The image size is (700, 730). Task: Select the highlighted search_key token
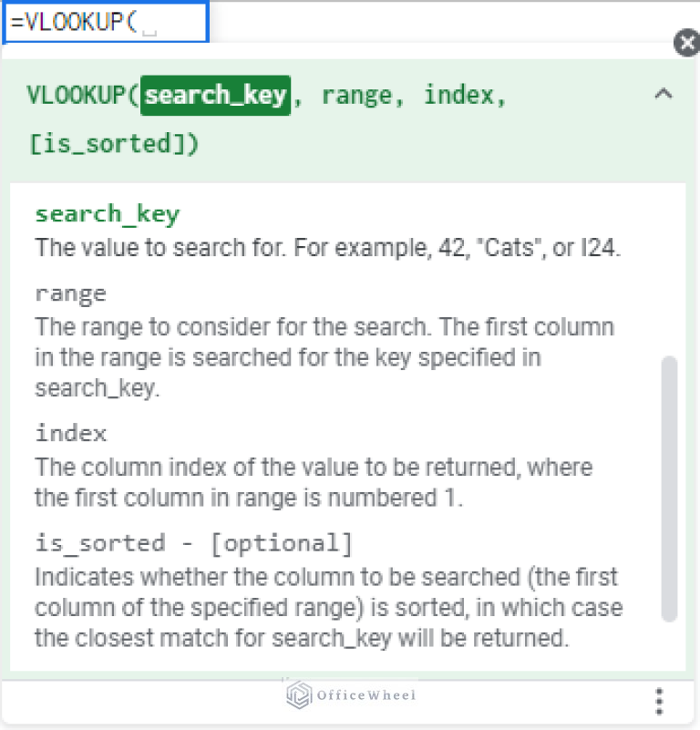218,94
